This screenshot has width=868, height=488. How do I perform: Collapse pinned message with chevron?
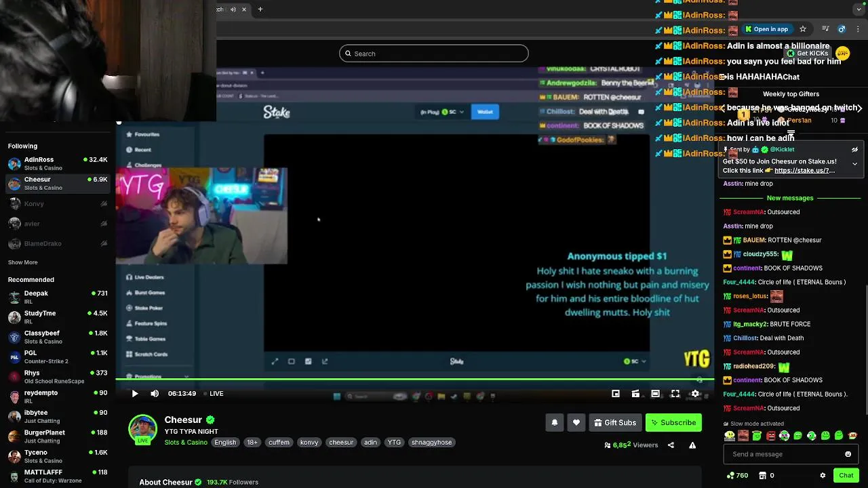(854, 164)
